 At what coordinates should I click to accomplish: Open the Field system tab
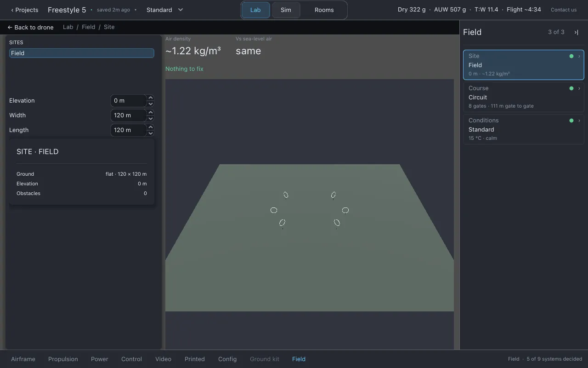pyautogui.click(x=299, y=359)
